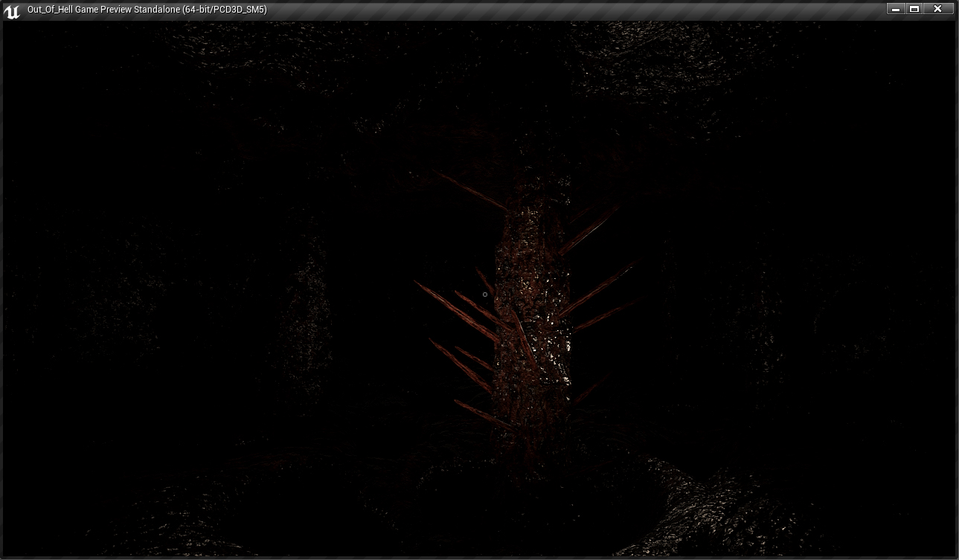The image size is (959, 560).
Task: Minimize the Out_Of_Hell preview window
Action: (895, 9)
